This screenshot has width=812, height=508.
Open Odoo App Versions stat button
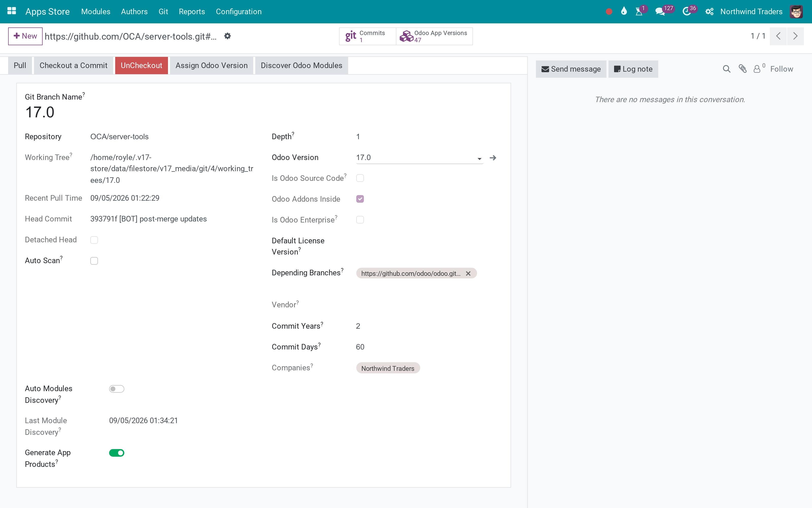[434, 36]
